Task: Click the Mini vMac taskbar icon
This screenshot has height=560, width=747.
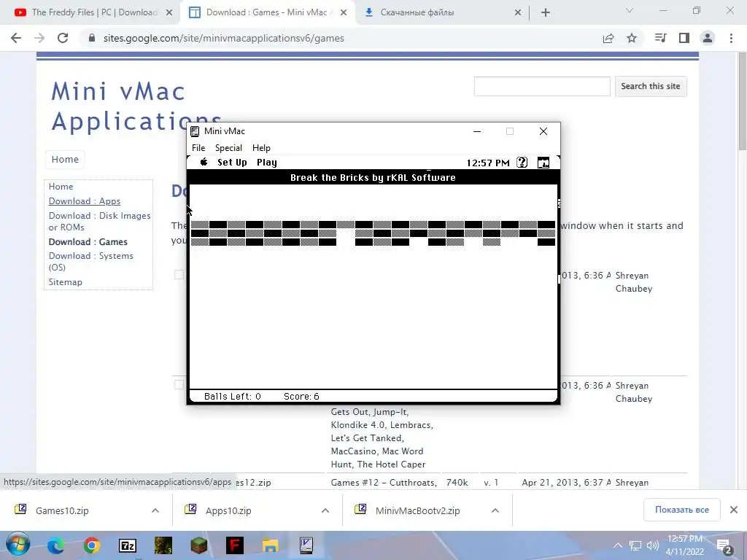Action: point(306,545)
